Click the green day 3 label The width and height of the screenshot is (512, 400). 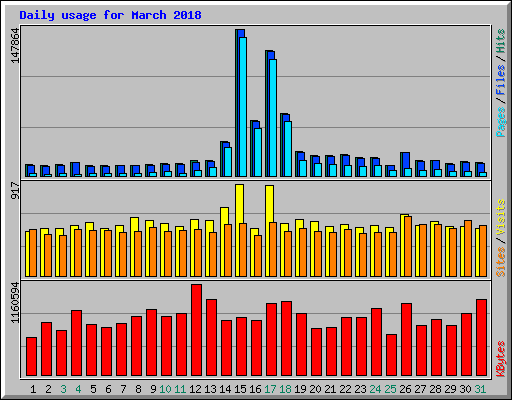pyautogui.click(x=63, y=389)
